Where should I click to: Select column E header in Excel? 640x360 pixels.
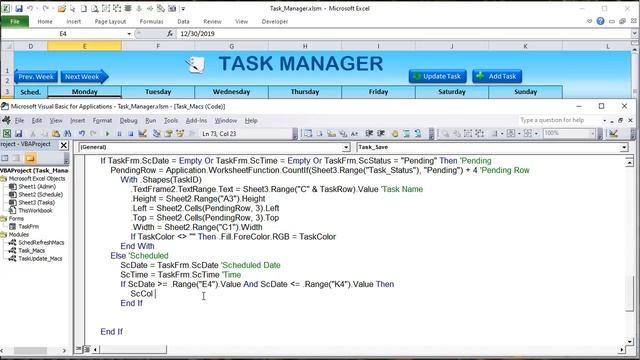pyautogui.click(x=84, y=46)
